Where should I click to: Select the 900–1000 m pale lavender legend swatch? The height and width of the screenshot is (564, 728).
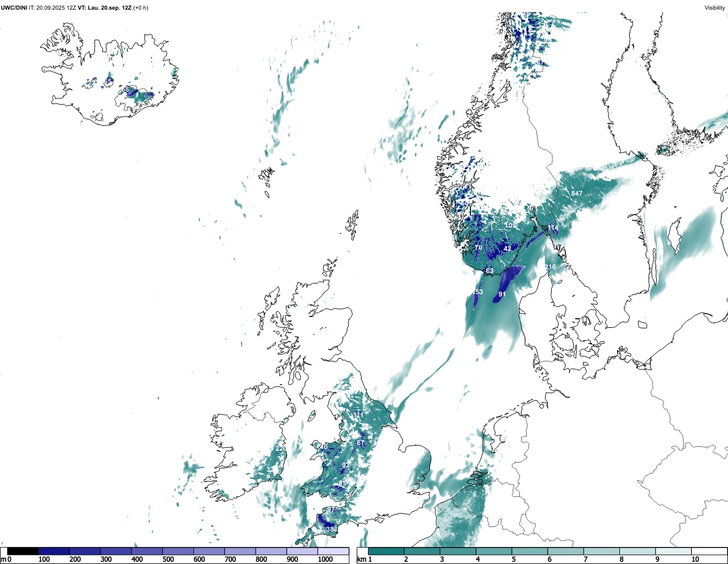coord(302,551)
